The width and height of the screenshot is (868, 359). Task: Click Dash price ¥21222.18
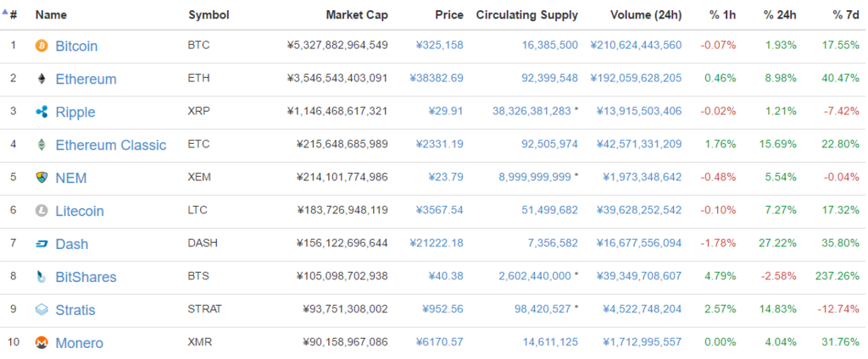[x=437, y=243]
